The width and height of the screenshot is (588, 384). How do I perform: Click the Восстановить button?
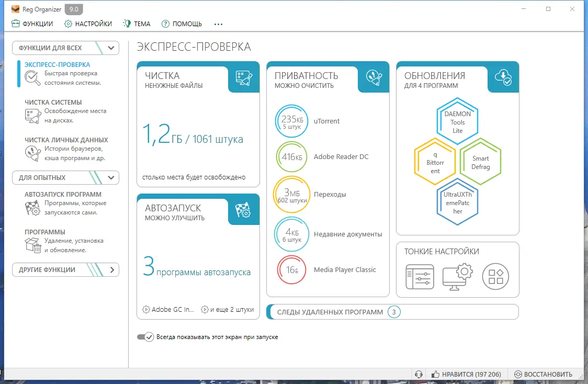click(546, 374)
